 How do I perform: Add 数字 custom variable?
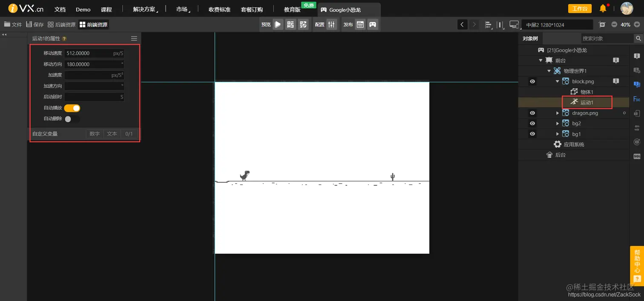[x=95, y=134]
